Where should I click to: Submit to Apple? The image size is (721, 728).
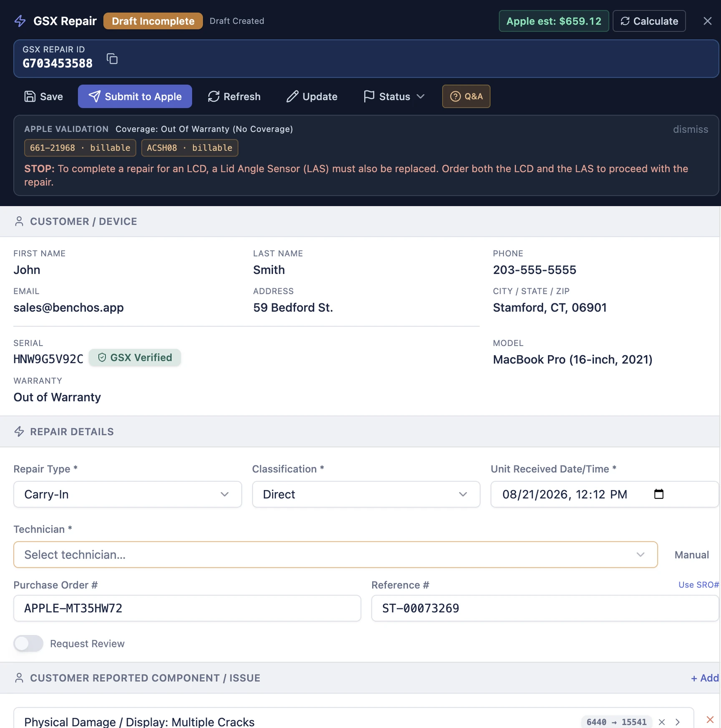tap(135, 96)
